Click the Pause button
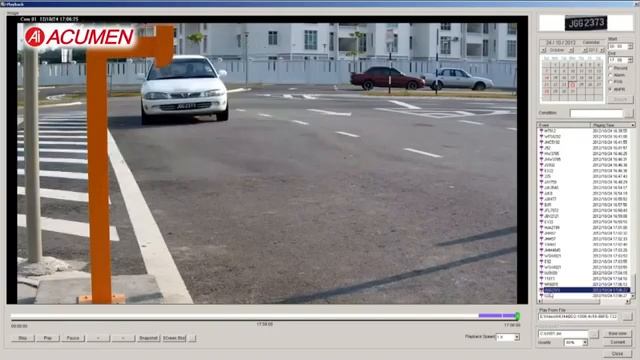 [x=73, y=338]
